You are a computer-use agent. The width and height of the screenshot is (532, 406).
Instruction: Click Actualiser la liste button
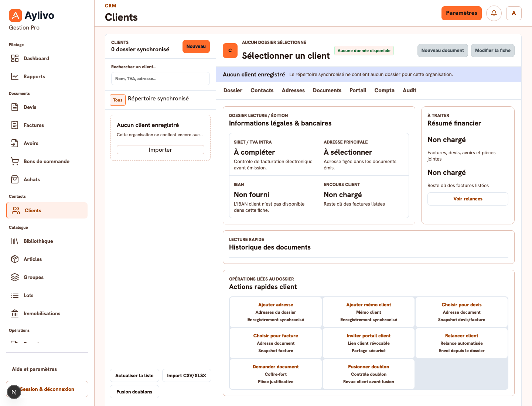pos(134,376)
